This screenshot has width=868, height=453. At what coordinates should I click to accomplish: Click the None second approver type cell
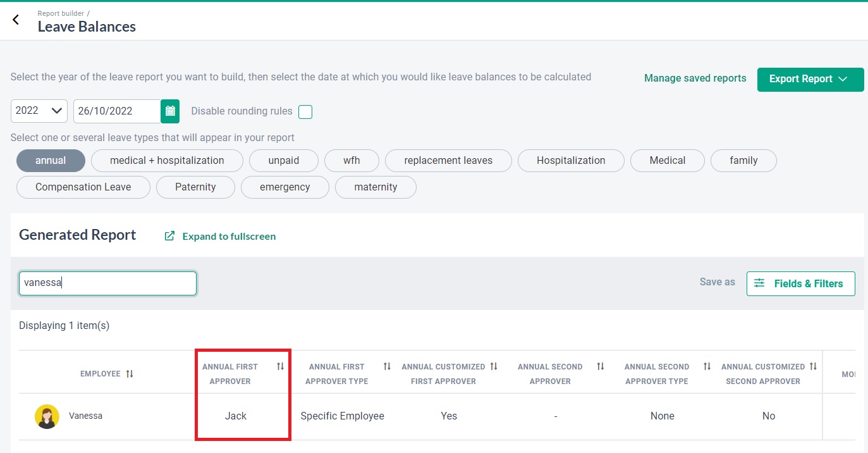[663, 416]
